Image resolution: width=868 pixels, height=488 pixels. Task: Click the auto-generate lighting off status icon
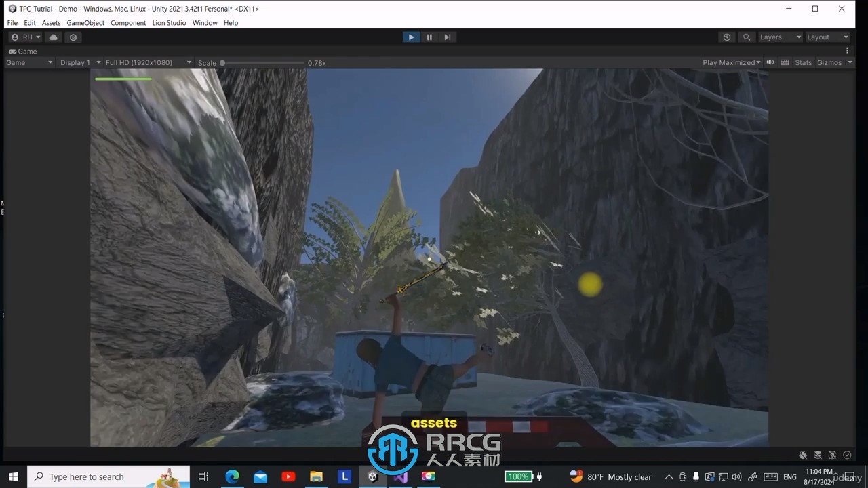pos(833,455)
